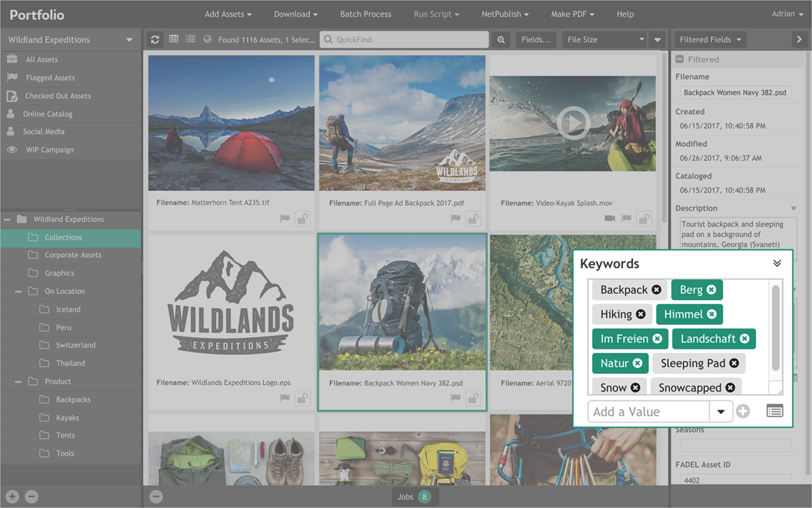Collapse the On Location folder
Screen dimensions: 812x508
pyautogui.click(x=18, y=291)
